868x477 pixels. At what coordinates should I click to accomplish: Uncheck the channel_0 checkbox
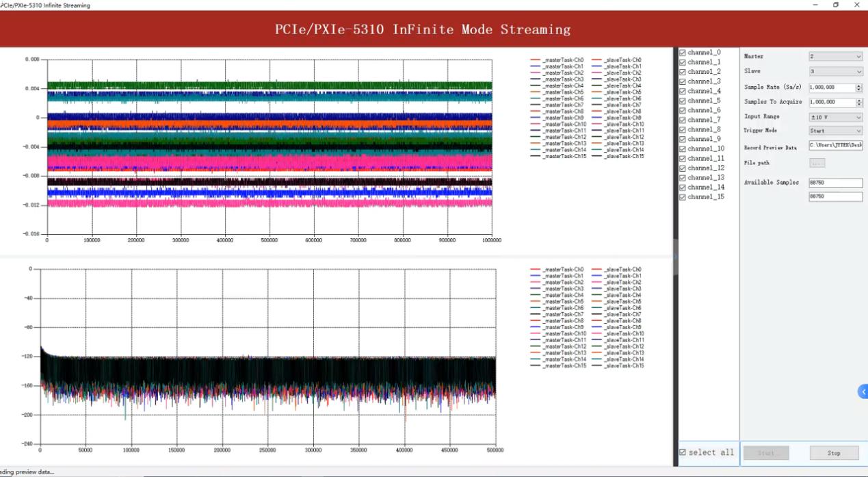(683, 53)
